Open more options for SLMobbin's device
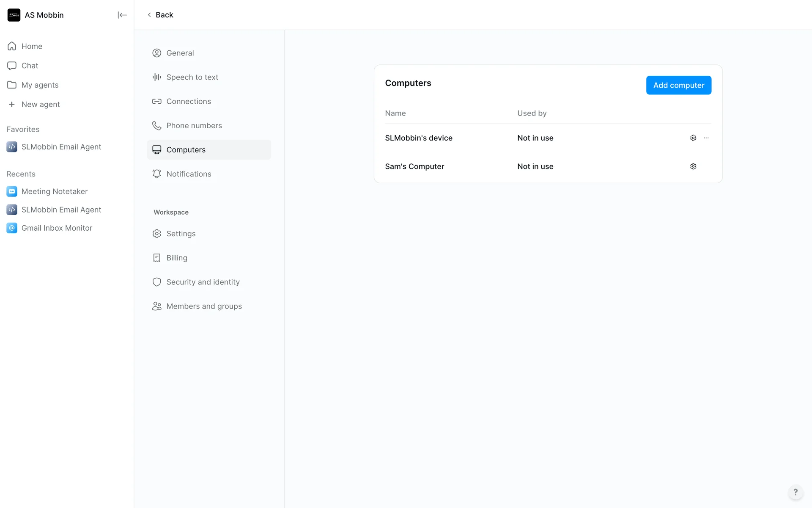Screen dimensions: 812x508 coord(706,138)
